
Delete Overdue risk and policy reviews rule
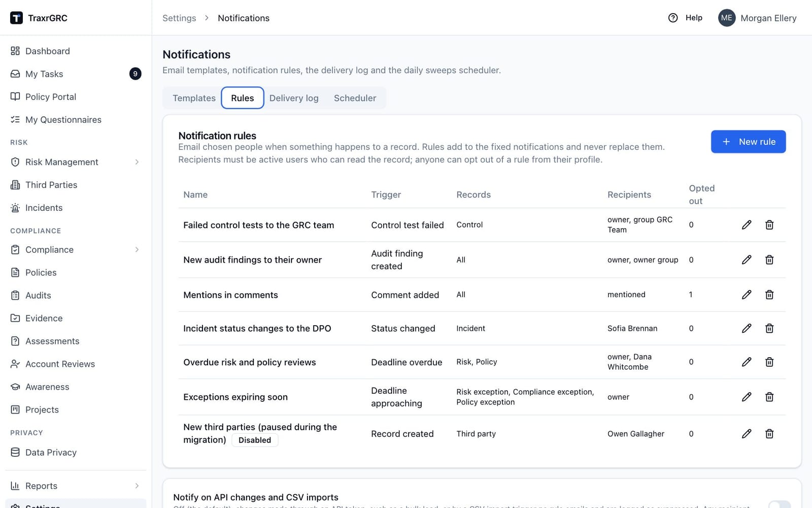click(769, 362)
